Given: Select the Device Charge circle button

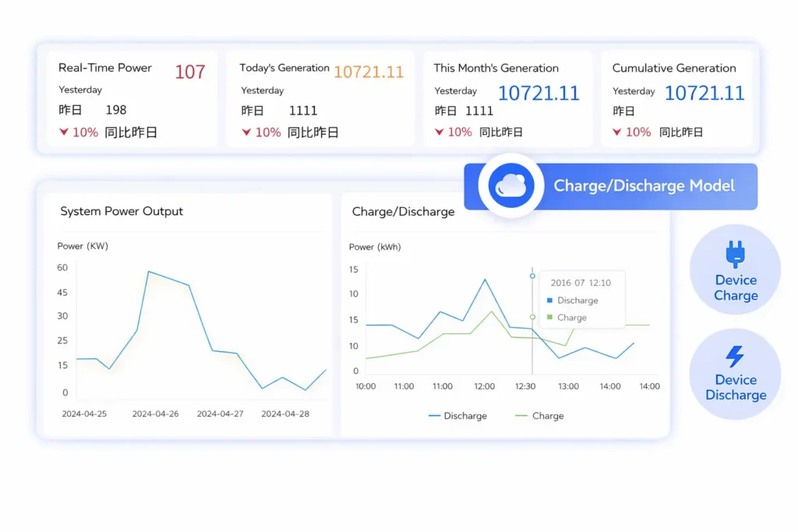Looking at the screenshot, I should pos(735,270).
